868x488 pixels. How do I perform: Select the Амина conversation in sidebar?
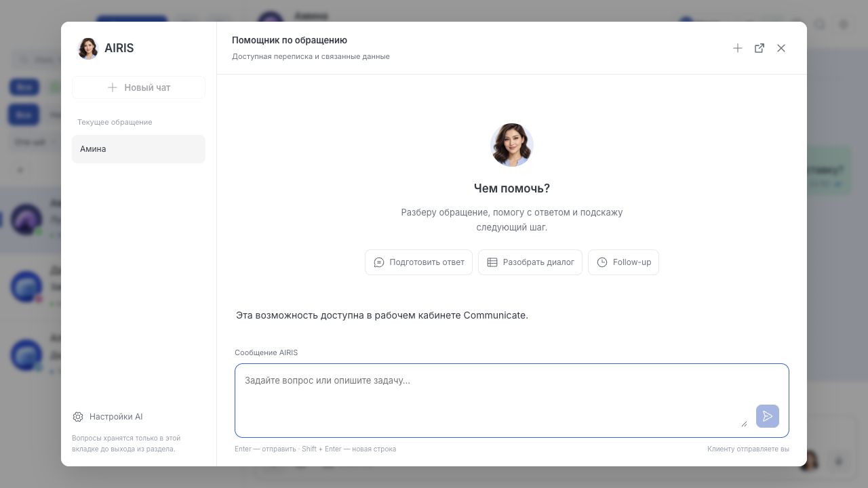[138, 149]
